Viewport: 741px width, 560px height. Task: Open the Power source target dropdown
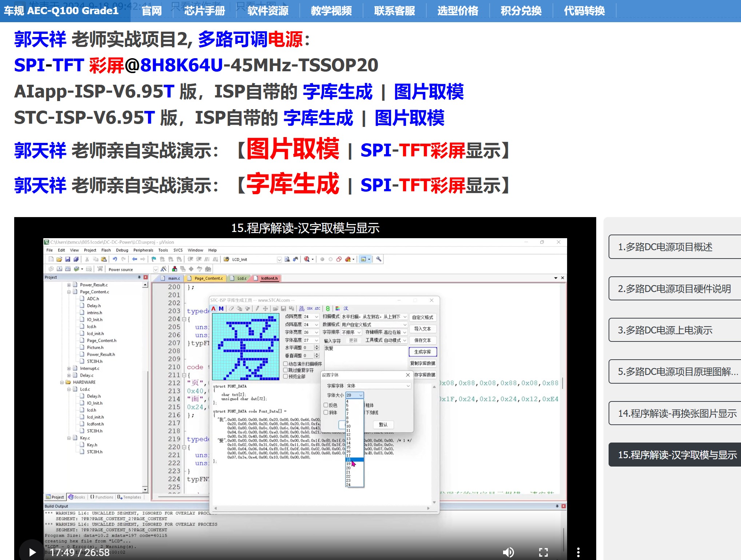click(x=133, y=269)
